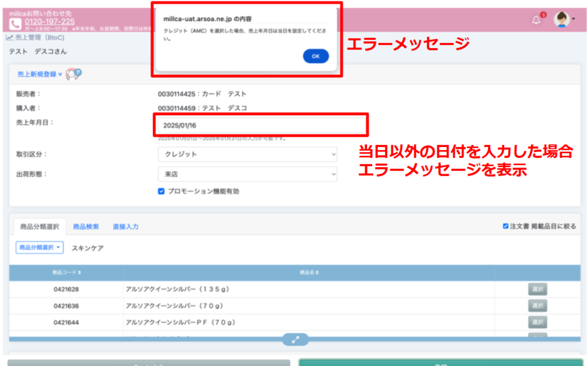
Task: Sort by 商品名 column header
Action: (x=309, y=272)
